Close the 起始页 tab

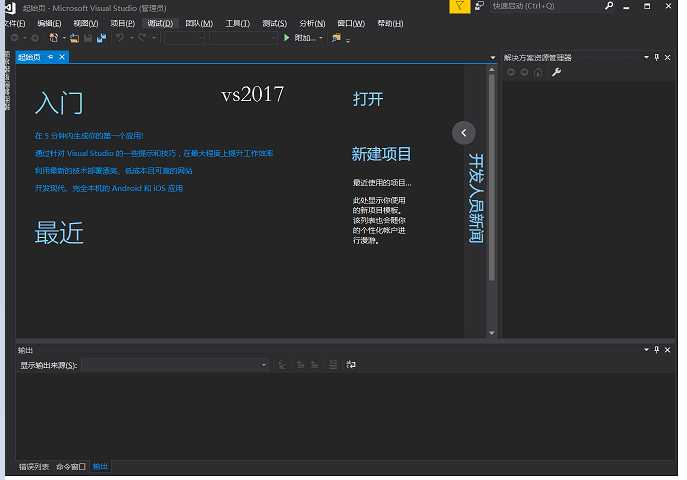pyautogui.click(x=62, y=57)
